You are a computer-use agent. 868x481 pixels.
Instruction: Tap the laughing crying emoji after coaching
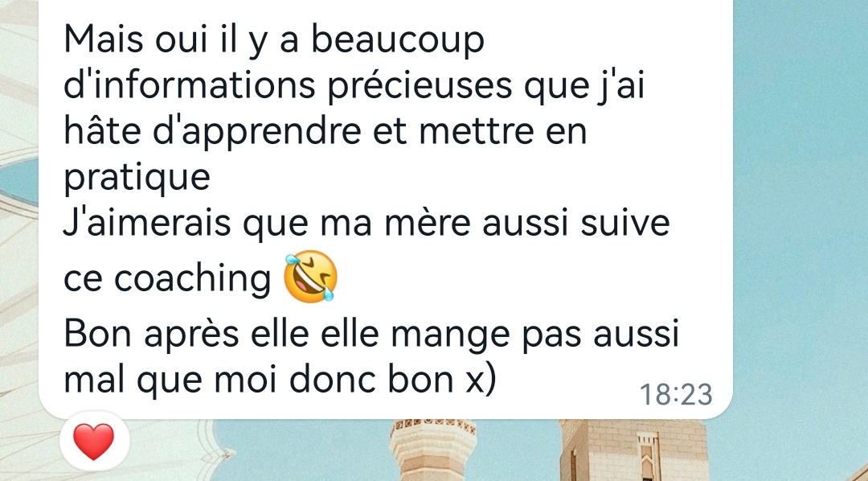coord(310,277)
